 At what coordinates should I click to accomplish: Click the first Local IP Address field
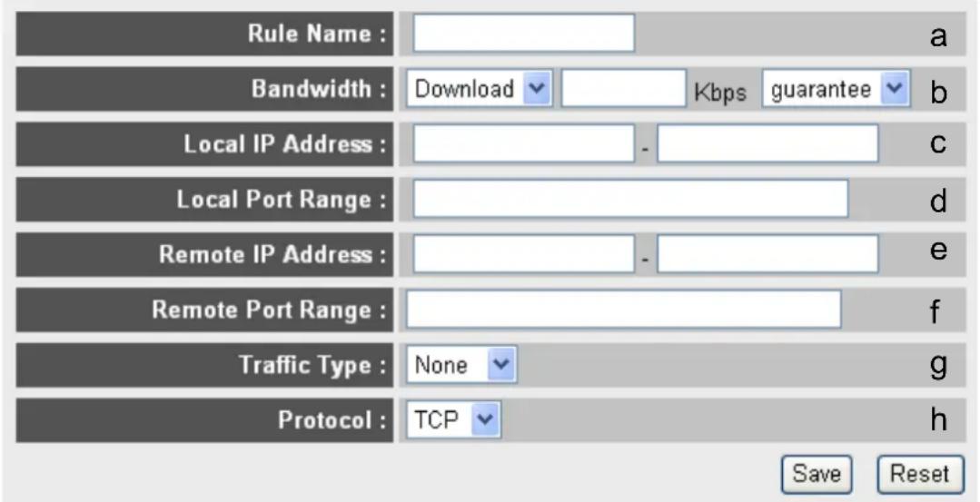[x=523, y=143]
